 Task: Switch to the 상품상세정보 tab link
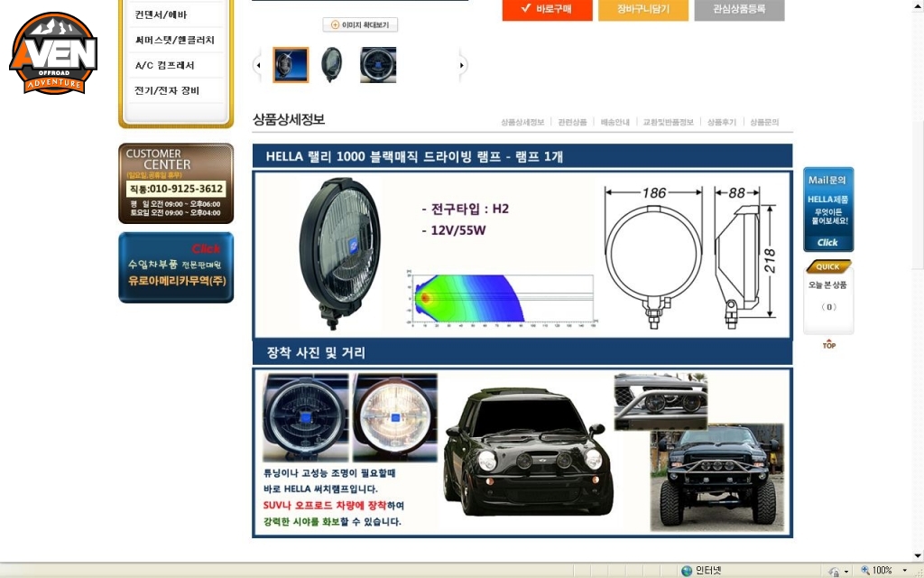pyautogui.click(x=522, y=122)
